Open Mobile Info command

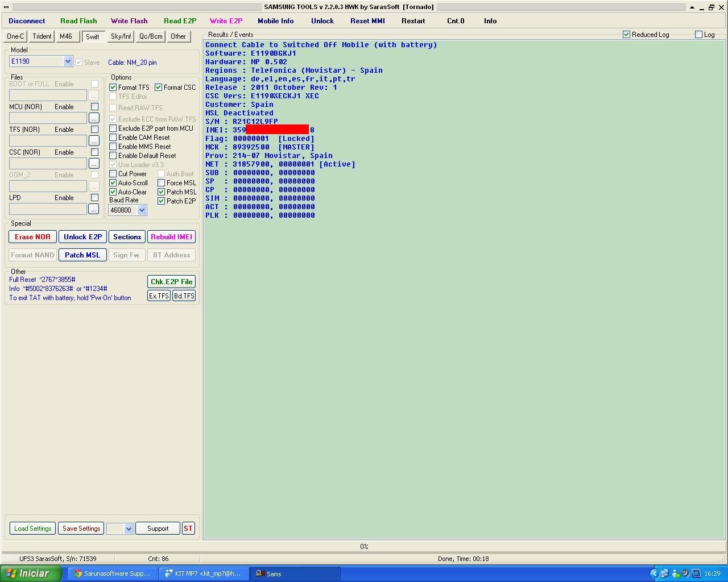pyautogui.click(x=276, y=20)
